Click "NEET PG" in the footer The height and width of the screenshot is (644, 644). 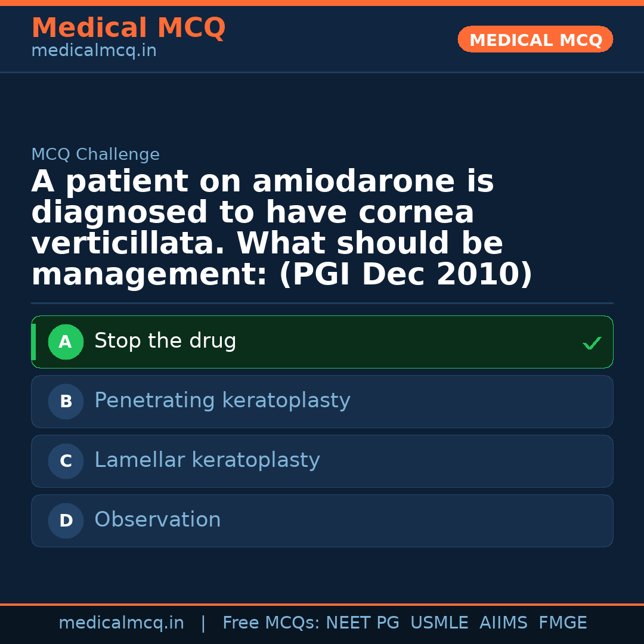pyautogui.click(x=363, y=623)
